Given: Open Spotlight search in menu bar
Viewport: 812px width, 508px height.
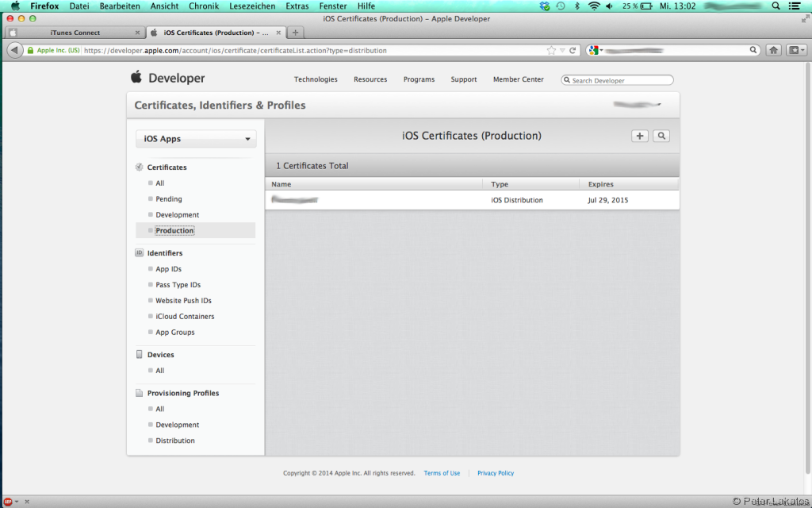Looking at the screenshot, I should click(x=776, y=6).
